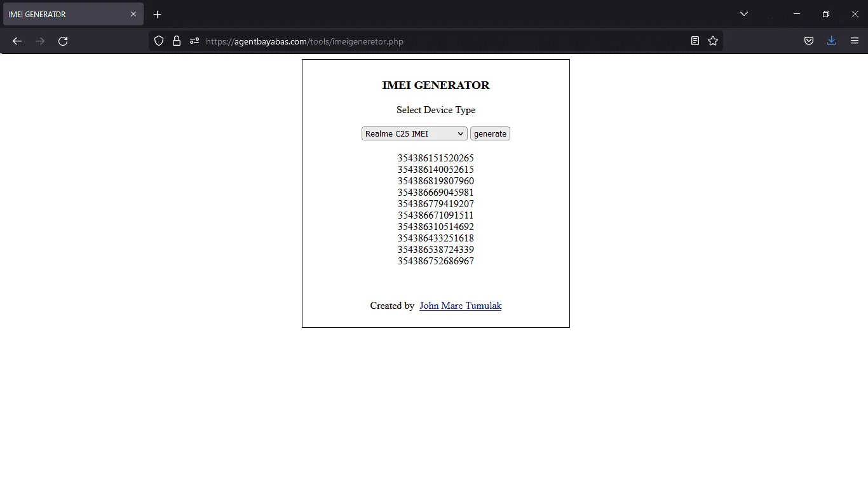The image size is (868, 488).
Task: Close the browser window
Action: pos(855,14)
